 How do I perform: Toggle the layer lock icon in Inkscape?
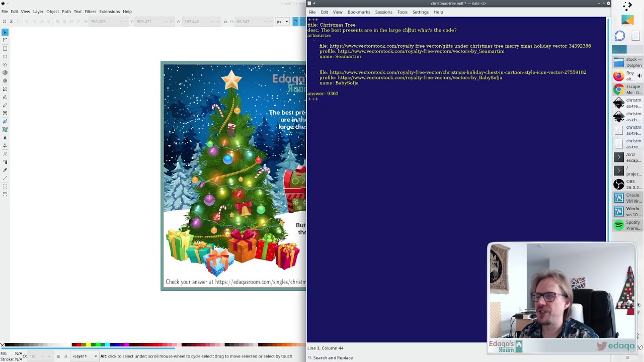[65, 356]
